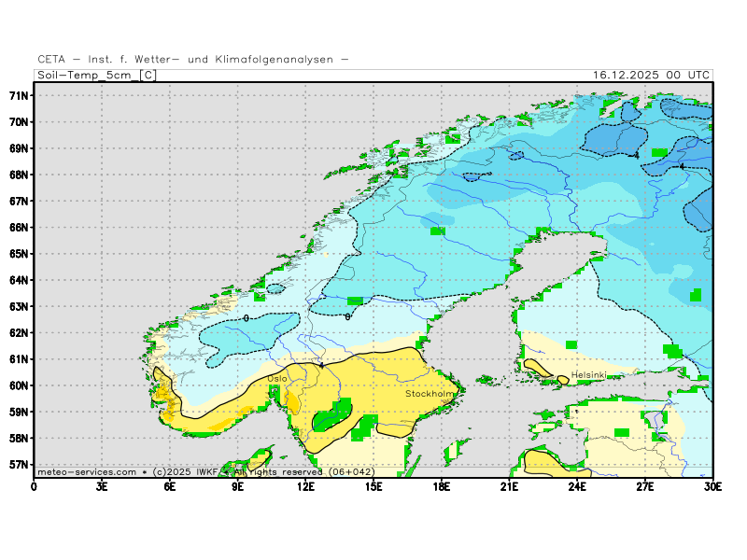Viewport: 747px width, 560px height.
Task: Select the Stockholm city label
Action: click(x=430, y=394)
